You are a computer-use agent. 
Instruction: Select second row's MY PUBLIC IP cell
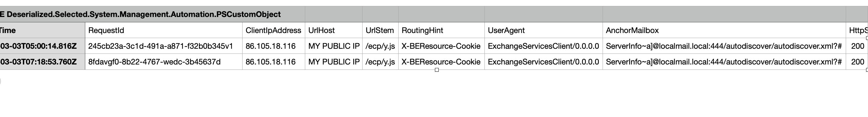334,62
